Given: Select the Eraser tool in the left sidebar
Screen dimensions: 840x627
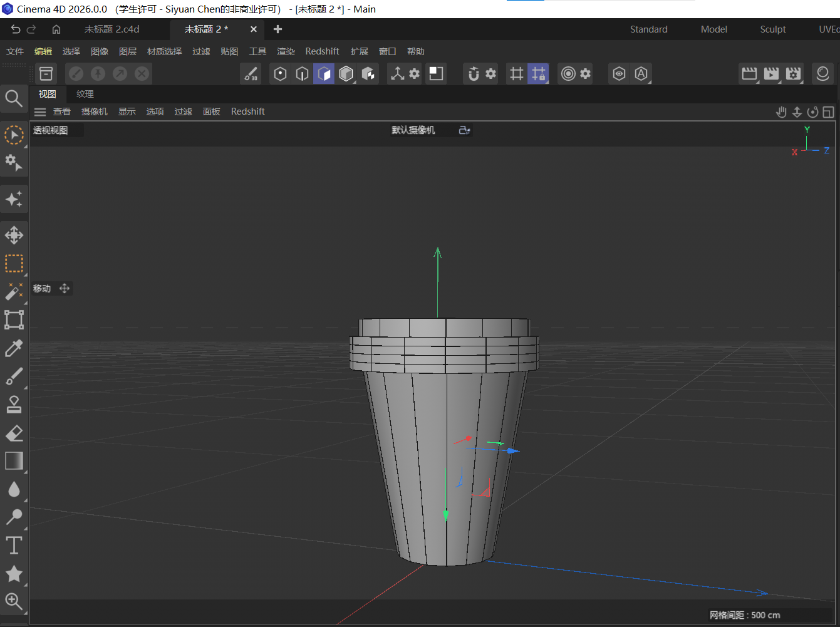Looking at the screenshot, I should (14, 433).
